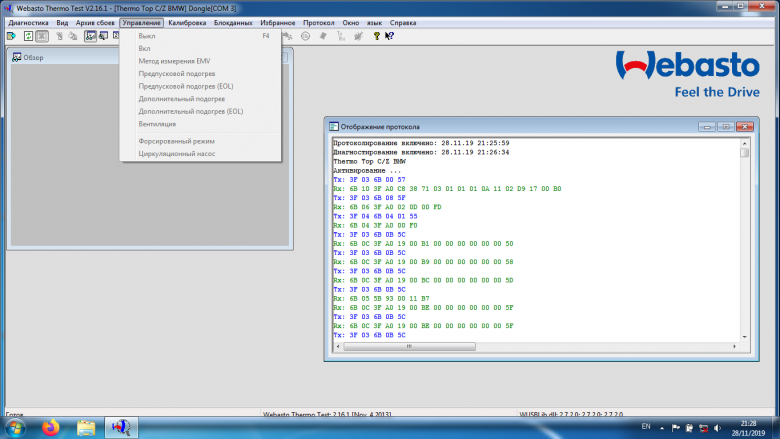Select Форсированный режим menu entry
This screenshot has width=780, height=439.
click(200, 141)
